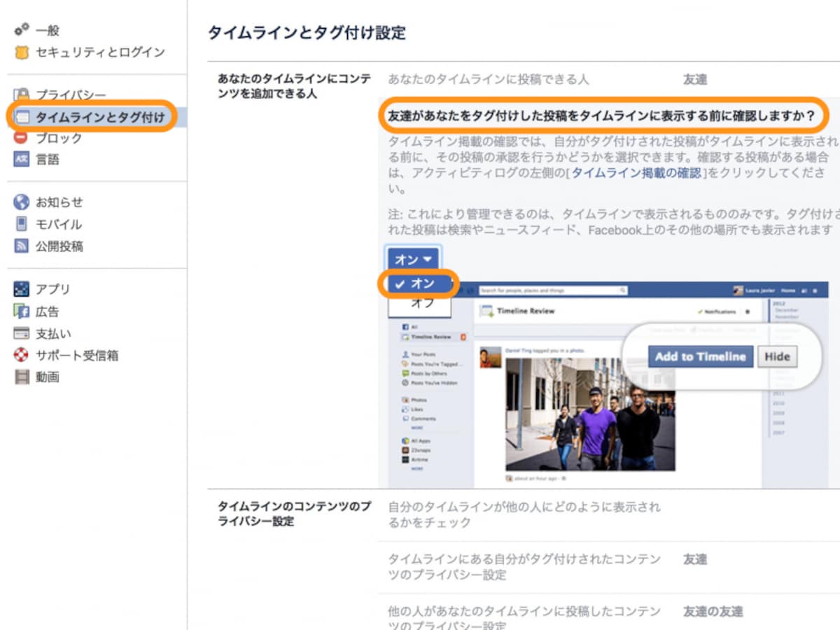Select タイムラインとタグ付け in sidebar
Screen dimensions: 840x630
point(100,117)
